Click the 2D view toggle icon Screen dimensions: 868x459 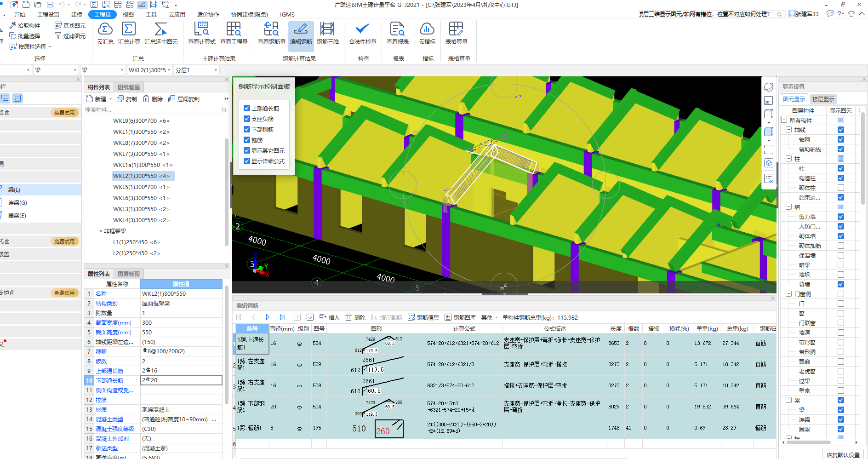pyautogui.click(x=768, y=101)
